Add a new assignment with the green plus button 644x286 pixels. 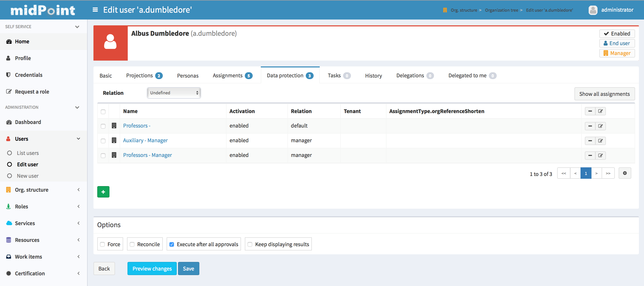[x=103, y=192]
